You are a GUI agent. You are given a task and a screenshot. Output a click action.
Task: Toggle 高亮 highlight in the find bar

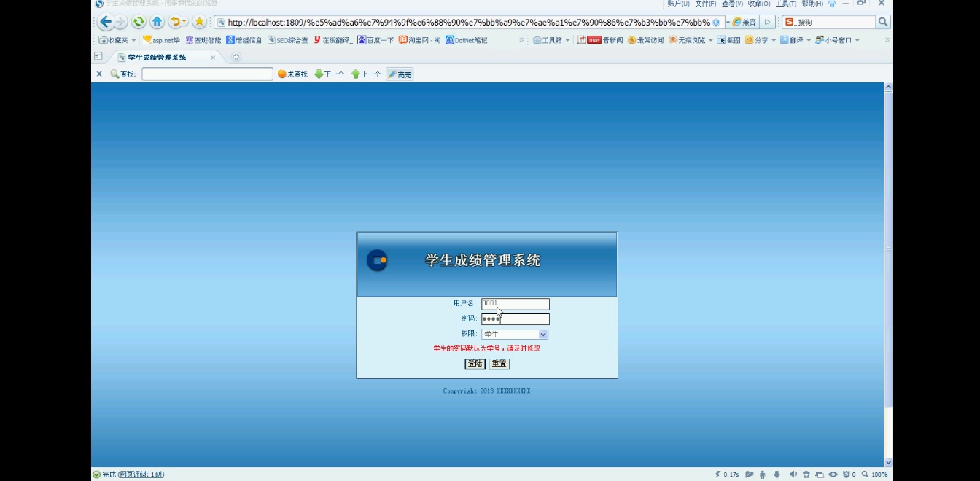[x=400, y=73]
